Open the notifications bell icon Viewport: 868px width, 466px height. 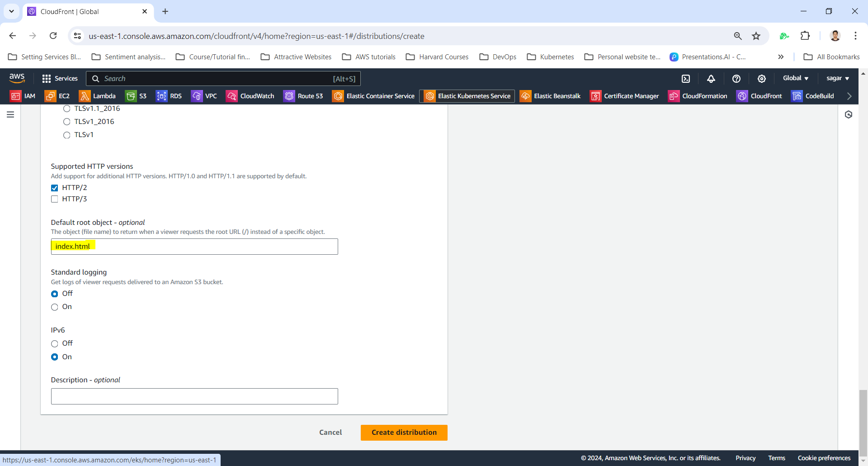pyautogui.click(x=711, y=79)
